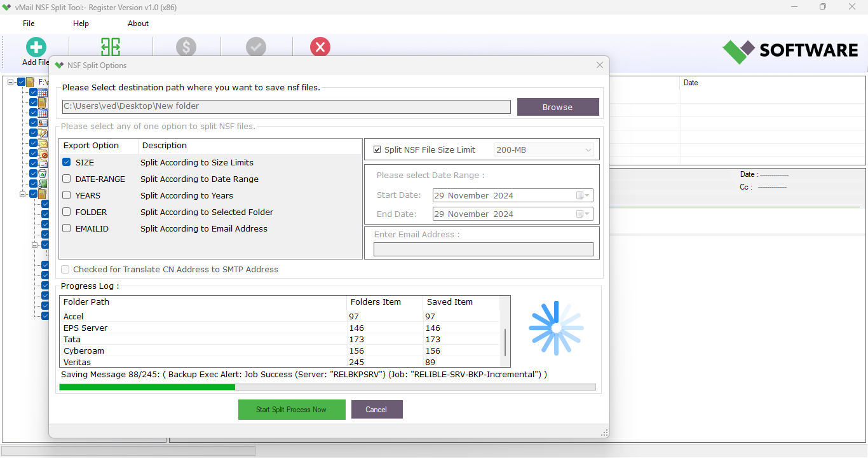The height and width of the screenshot is (458, 868).
Task: Click 'Split According to Selected Folder' description
Action: click(207, 212)
